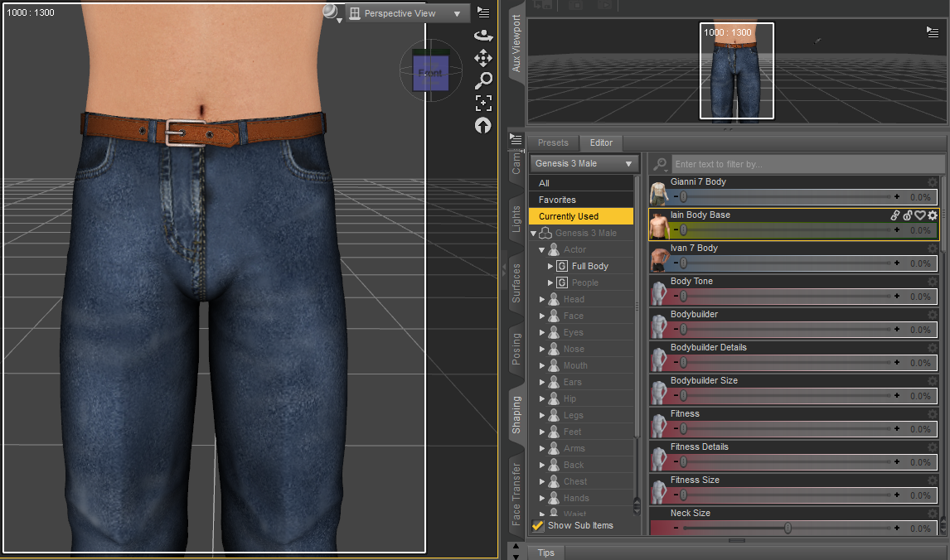Select the Arms tree item
This screenshot has width=950, height=560.
[x=574, y=449]
